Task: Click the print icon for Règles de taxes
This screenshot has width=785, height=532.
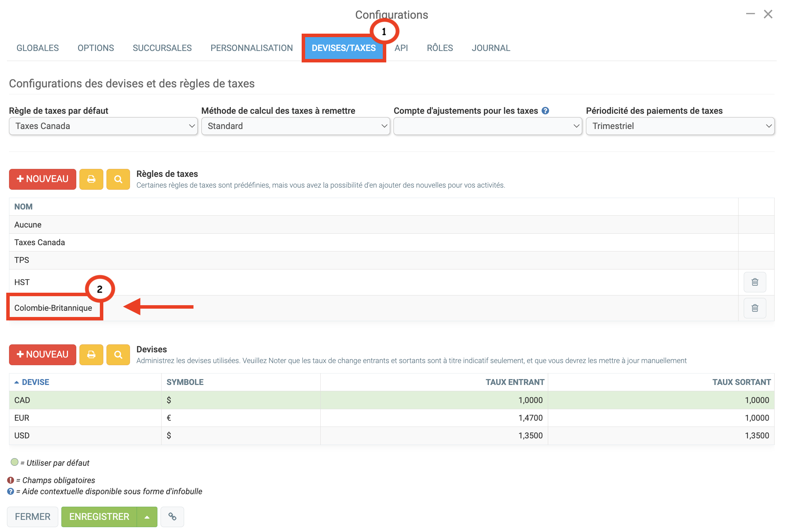Action: (91, 179)
